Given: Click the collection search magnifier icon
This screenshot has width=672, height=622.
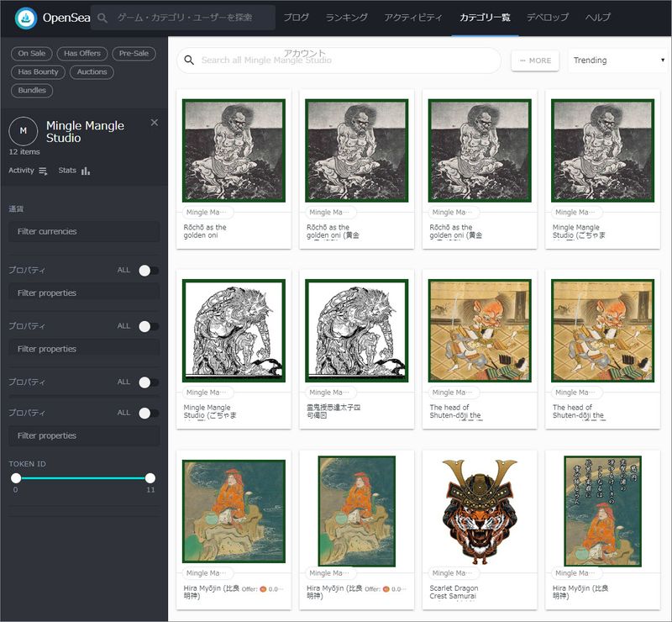Looking at the screenshot, I should point(189,61).
